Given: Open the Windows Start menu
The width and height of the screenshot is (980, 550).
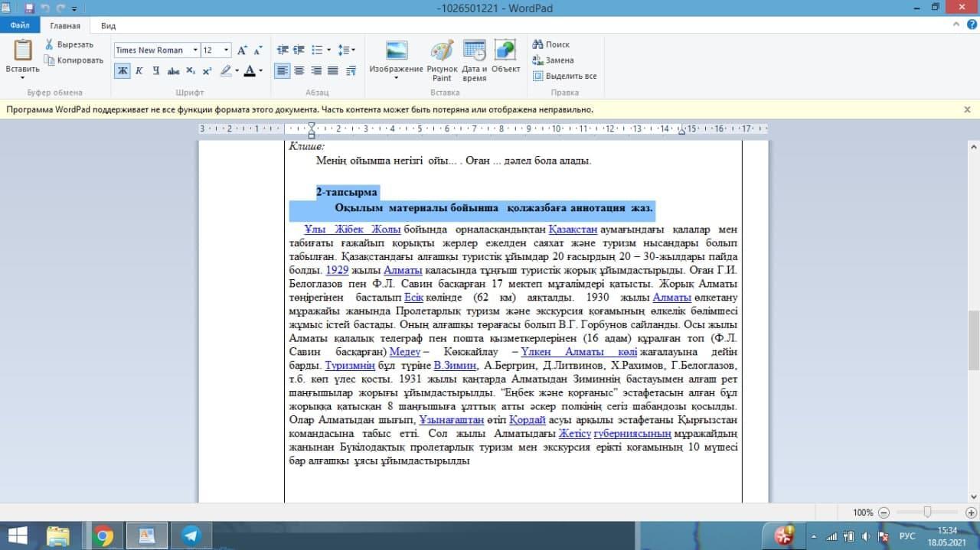Looking at the screenshot, I should pos(17,535).
